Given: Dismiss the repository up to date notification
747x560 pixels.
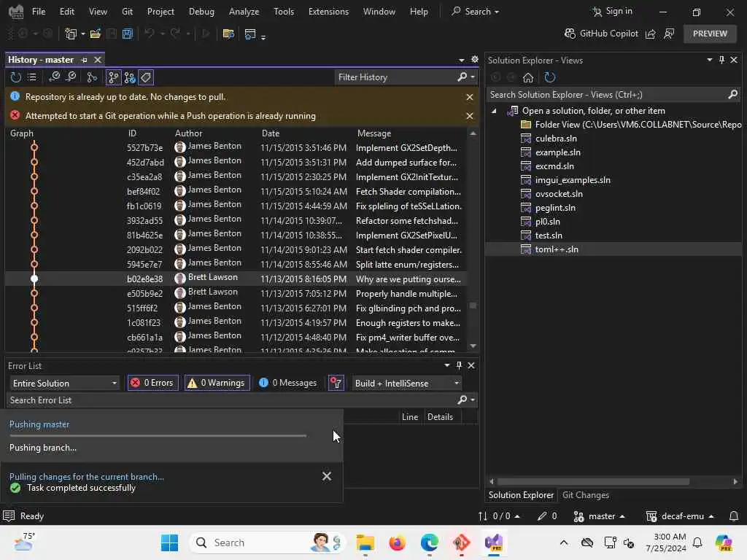Looking at the screenshot, I should 469,97.
